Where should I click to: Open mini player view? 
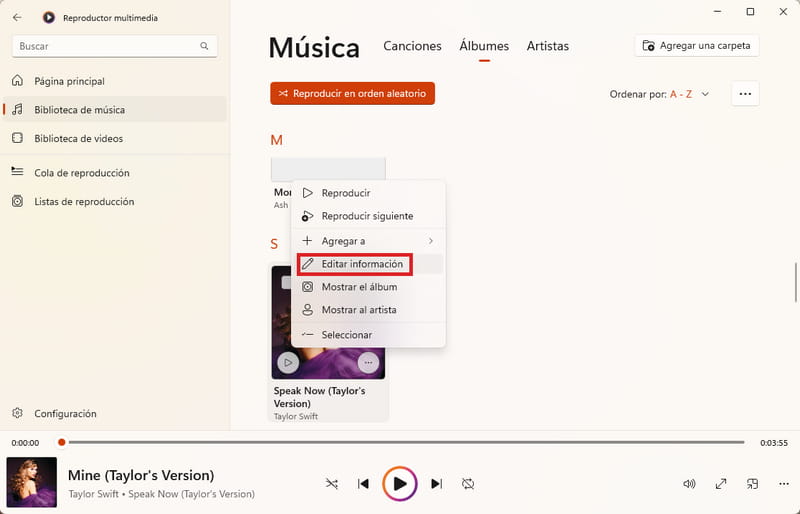click(752, 484)
